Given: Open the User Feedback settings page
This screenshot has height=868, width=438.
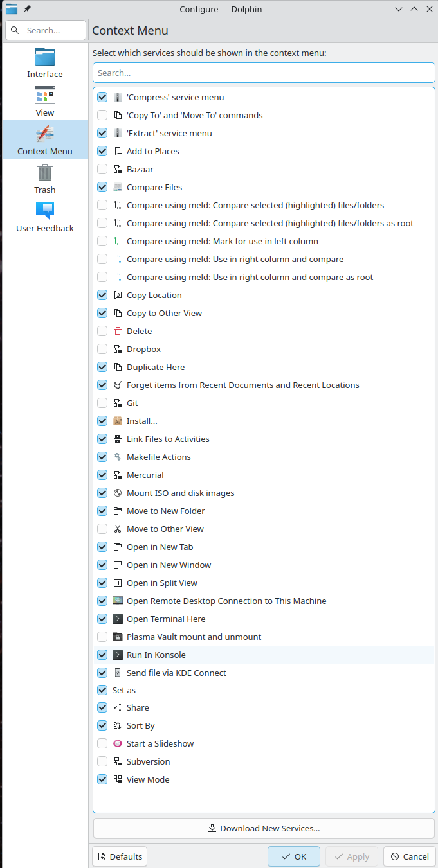Looking at the screenshot, I should tap(45, 217).
